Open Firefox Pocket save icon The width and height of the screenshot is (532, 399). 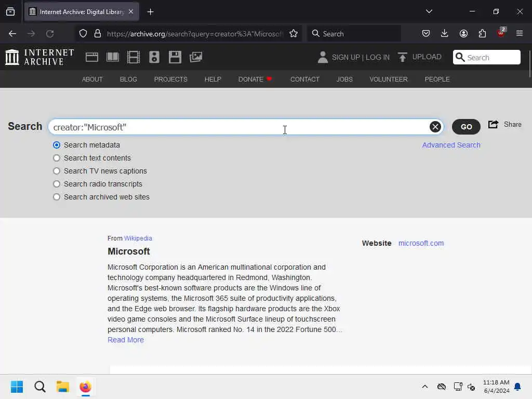[426, 33]
